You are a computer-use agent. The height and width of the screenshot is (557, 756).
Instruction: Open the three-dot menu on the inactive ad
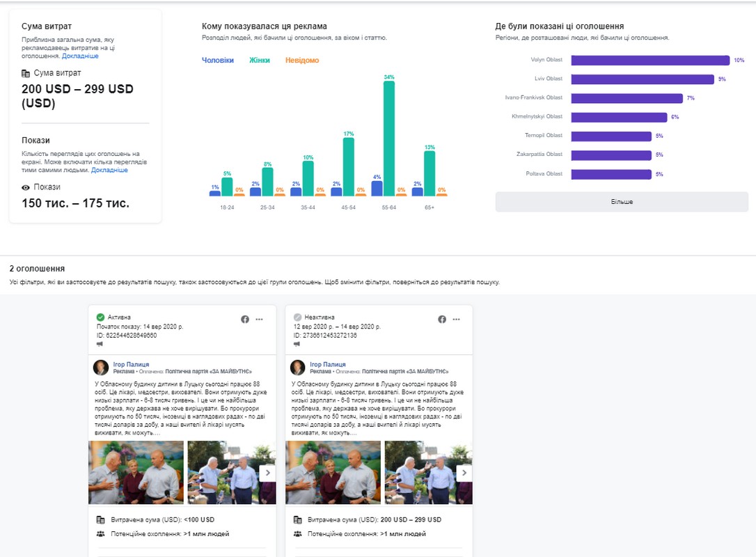point(456,319)
